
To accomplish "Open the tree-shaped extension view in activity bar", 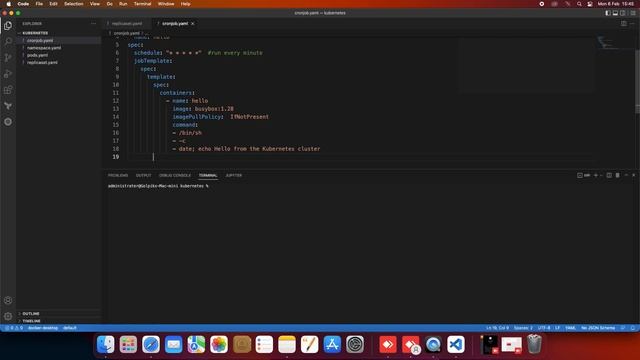I will pyautogui.click(x=8, y=106).
